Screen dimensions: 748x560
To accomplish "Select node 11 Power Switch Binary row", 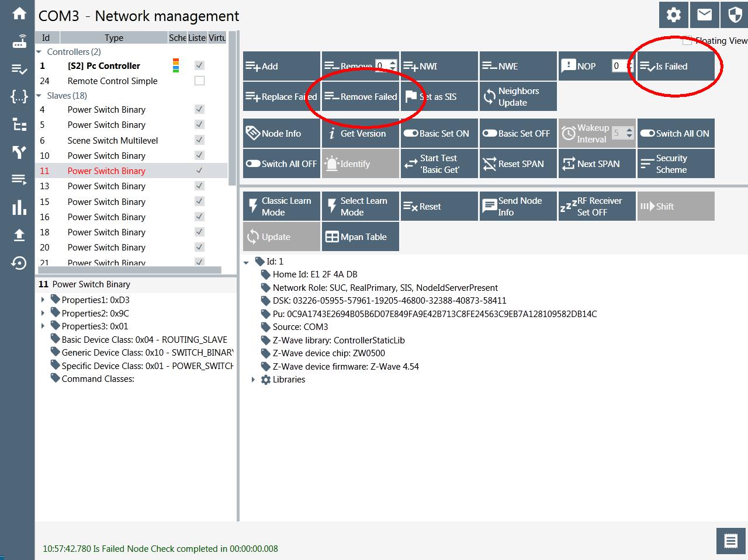I will click(131, 171).
